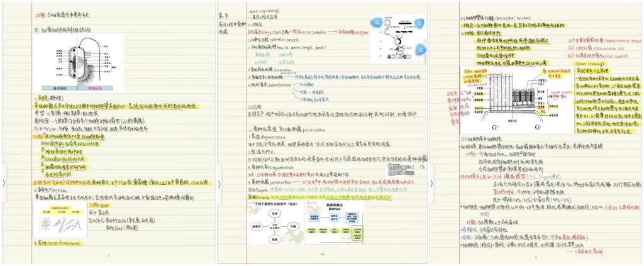This screenshot has width=644, height=266.
Task: Expand the third page's left side chevron
Action: (431, 183)
